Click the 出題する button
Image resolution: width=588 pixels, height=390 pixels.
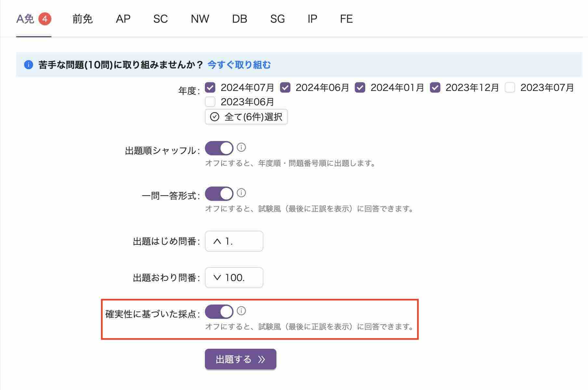[240, 359]
